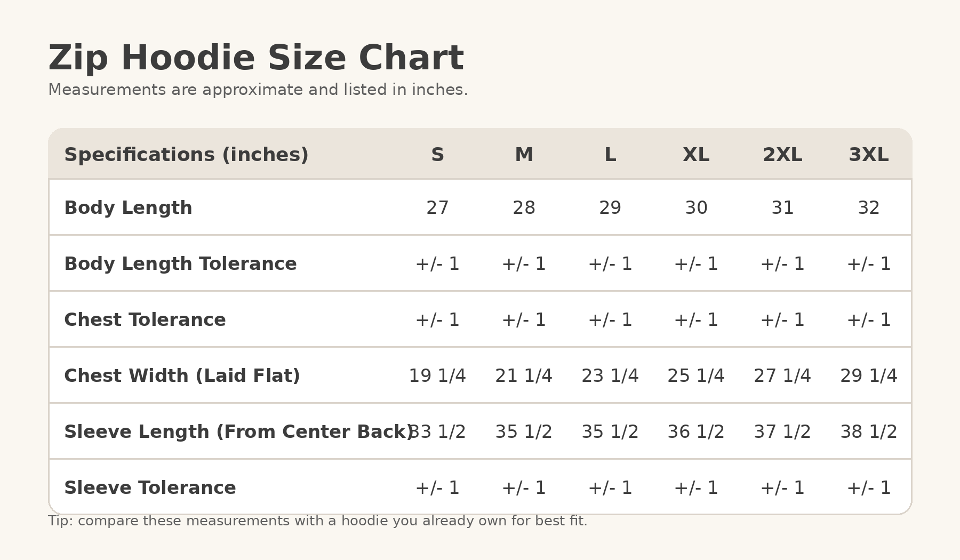Screen dimensions: 960x560
Task: Select the Chest Tolerance row label
Action: point(145,319)
